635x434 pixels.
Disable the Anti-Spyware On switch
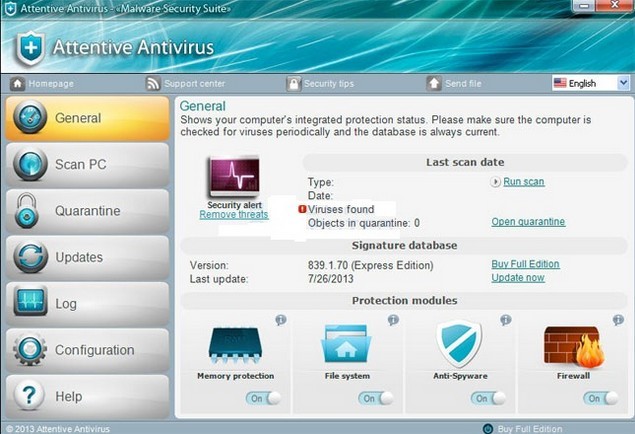click(x=488, y=398)
